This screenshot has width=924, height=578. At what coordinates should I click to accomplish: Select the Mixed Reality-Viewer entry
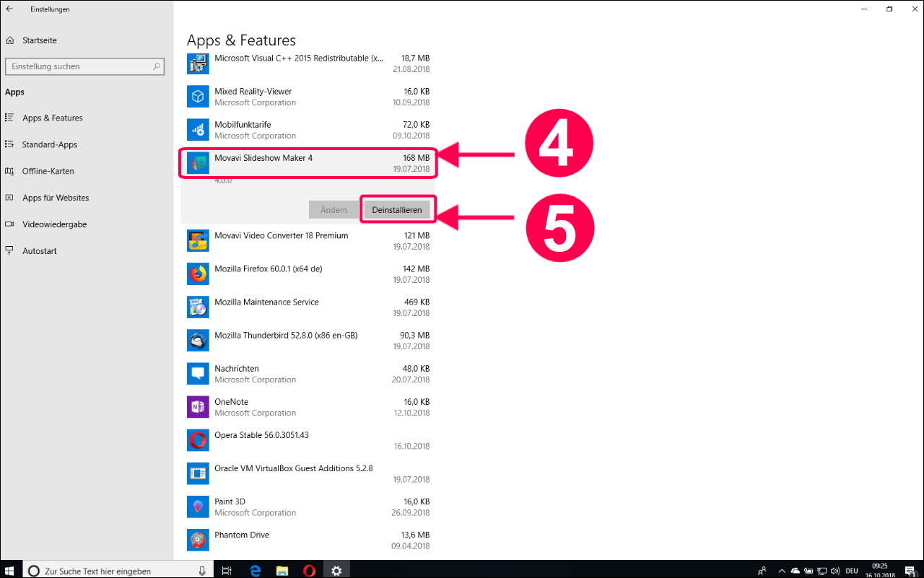pos(308,97)
